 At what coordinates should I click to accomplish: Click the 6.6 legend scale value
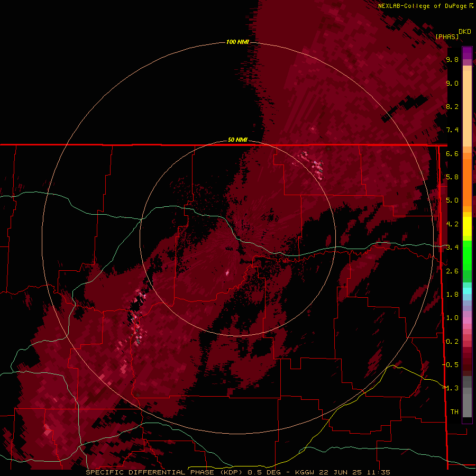[452, 154]
